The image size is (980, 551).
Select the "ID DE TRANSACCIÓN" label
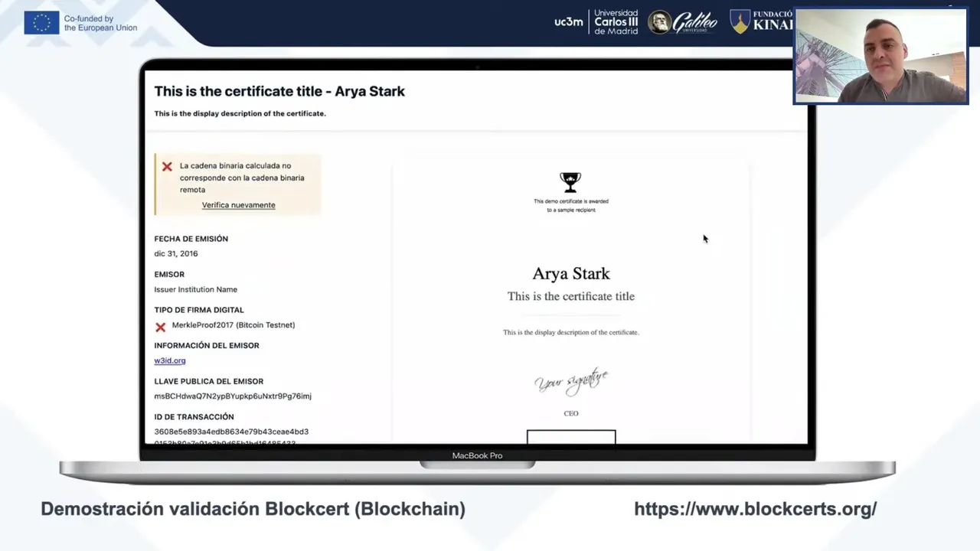pyautogui.click(x=194, y=417)
